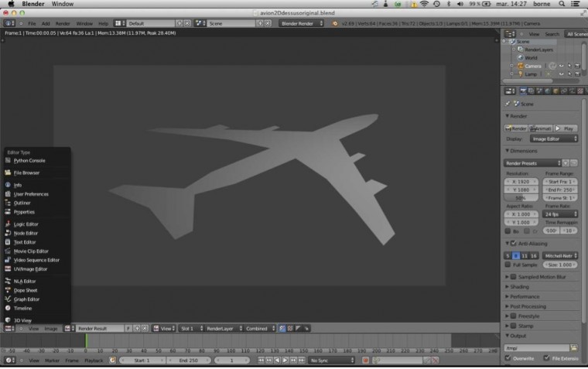Switch to Graph Editor

click(26, 299)
